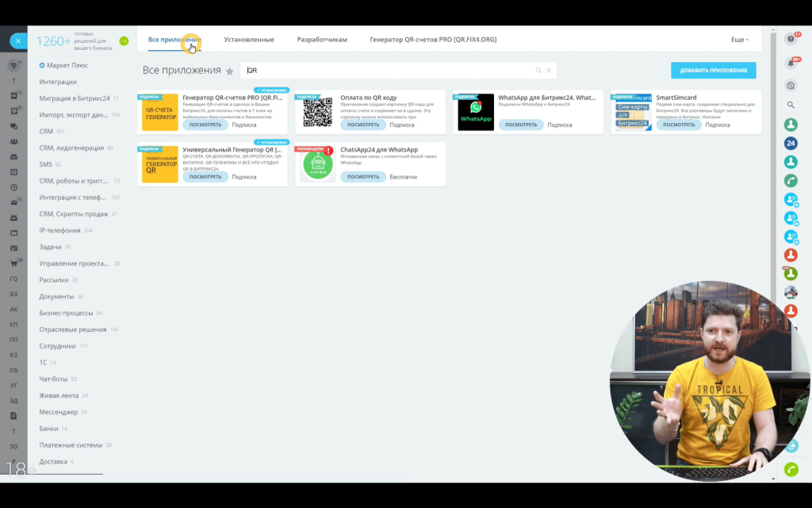Open Живая лента category
The image size is (812, 508).
click(59, 395)
